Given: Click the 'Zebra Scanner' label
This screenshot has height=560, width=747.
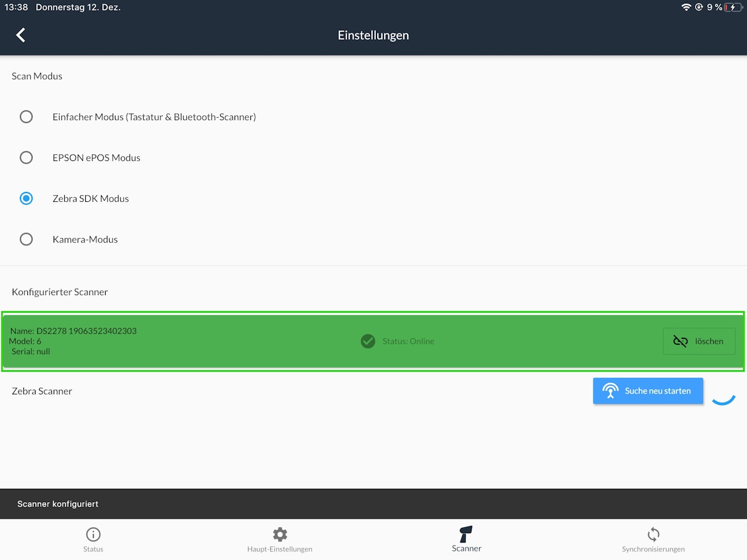Looking at the screenshot, I should click(42, 391).
